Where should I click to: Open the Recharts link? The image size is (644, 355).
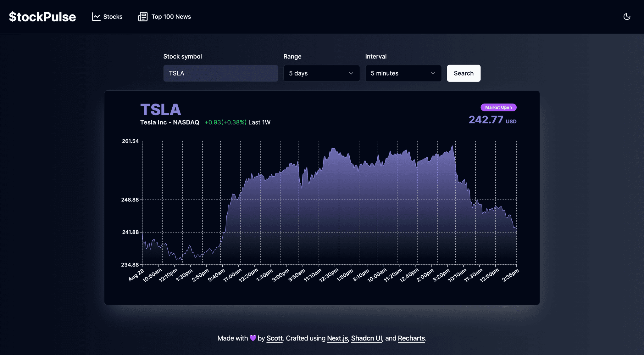411,338
